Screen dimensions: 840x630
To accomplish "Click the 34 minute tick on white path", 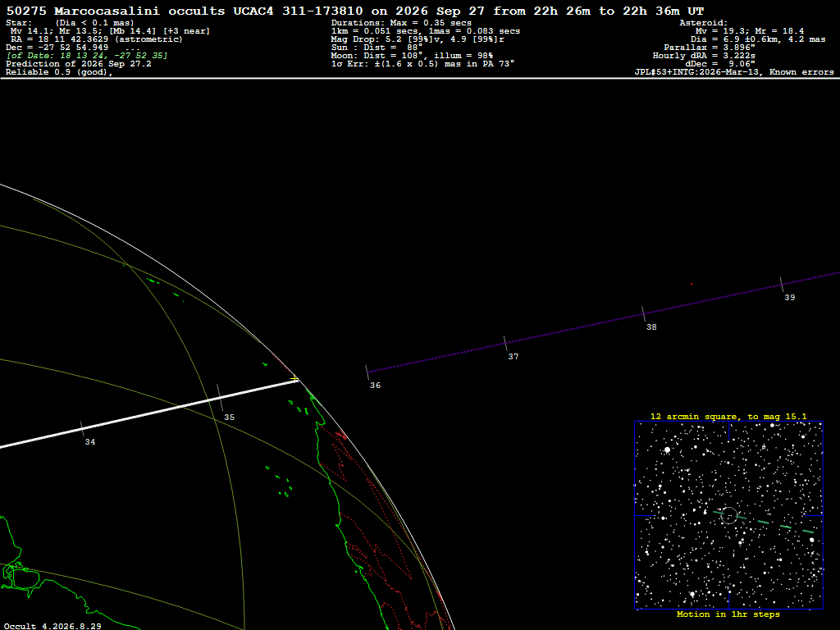I will [x=83, y=428].
